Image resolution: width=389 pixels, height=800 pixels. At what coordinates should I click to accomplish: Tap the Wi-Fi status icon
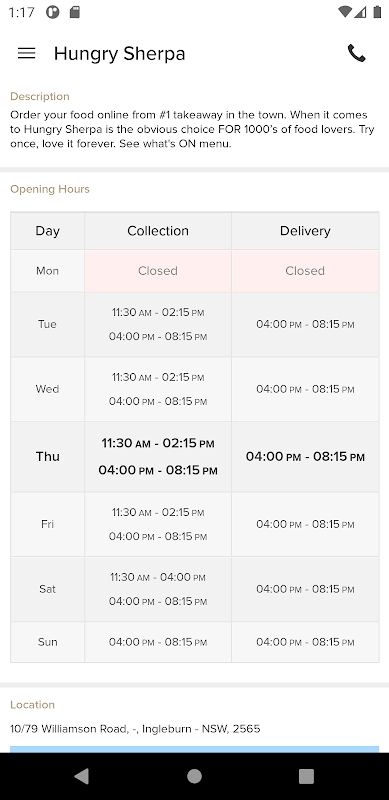pos(345,12)
